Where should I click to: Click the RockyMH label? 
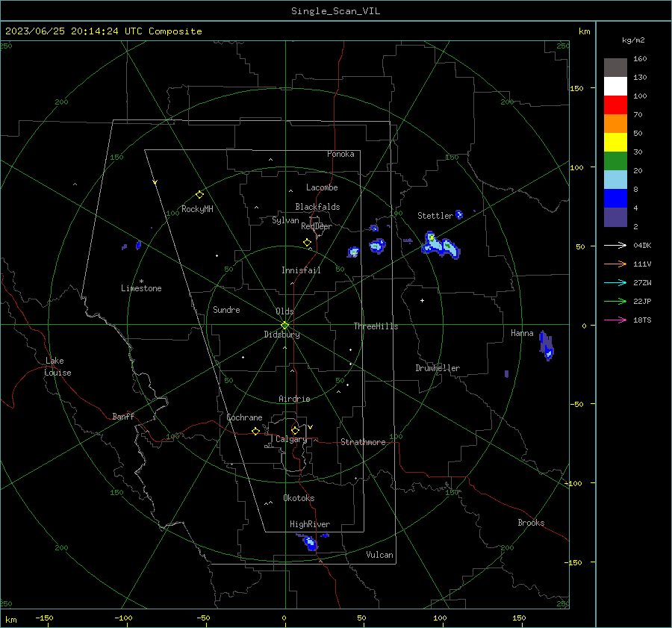tap(197, 209)
